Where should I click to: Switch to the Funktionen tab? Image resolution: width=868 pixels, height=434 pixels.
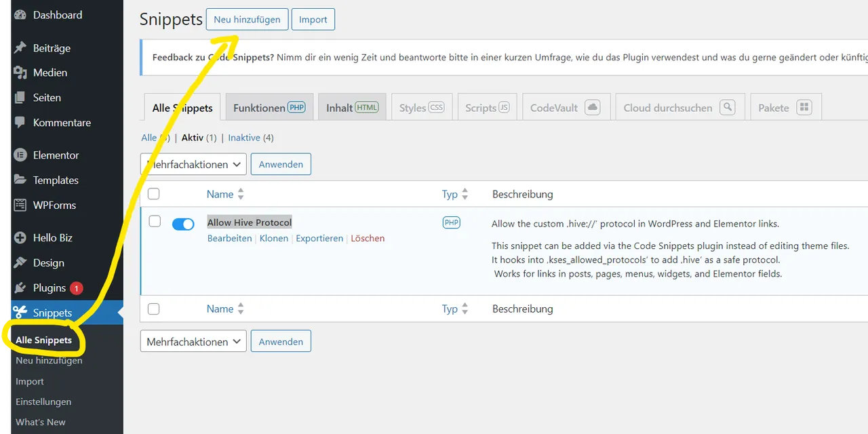269,108
